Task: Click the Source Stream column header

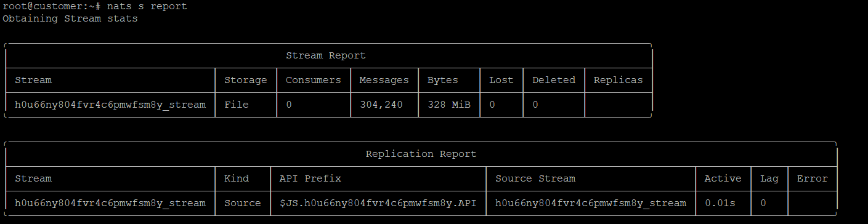Action: click(535, 178)
